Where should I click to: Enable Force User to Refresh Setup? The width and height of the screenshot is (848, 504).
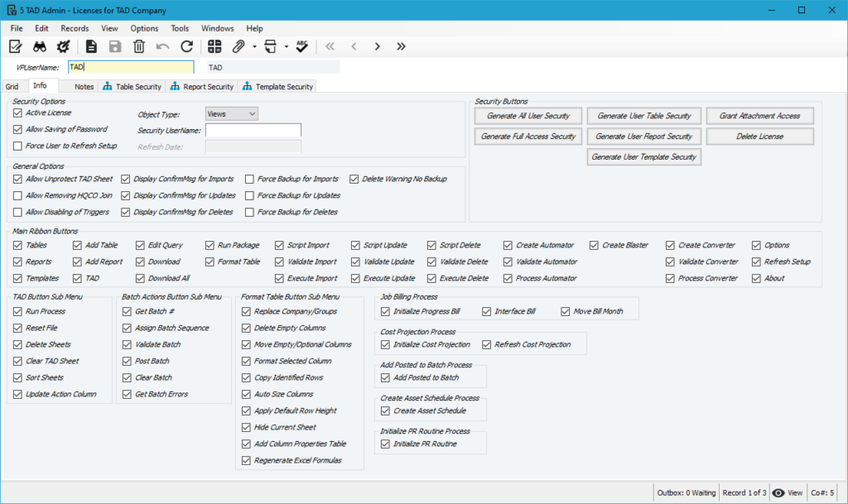tap(18, 146)
